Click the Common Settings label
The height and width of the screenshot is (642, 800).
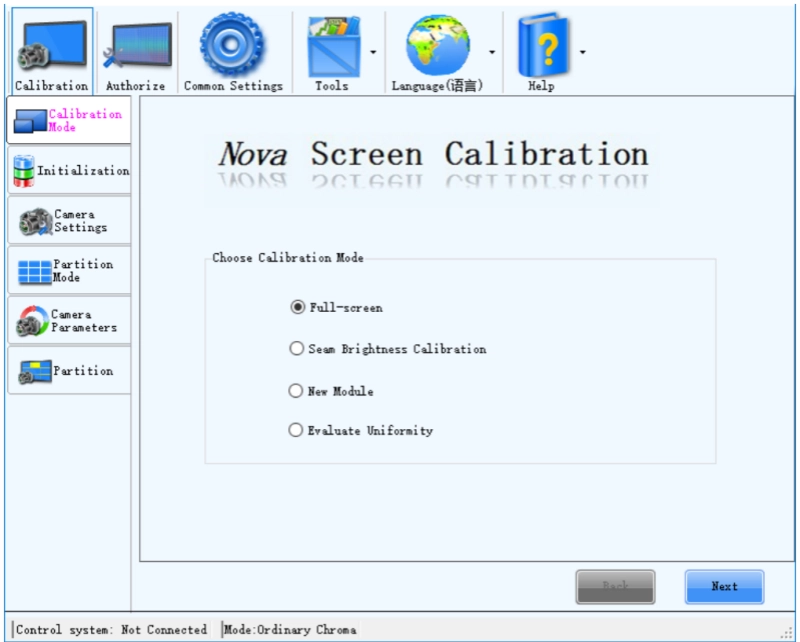click(233, 86)
